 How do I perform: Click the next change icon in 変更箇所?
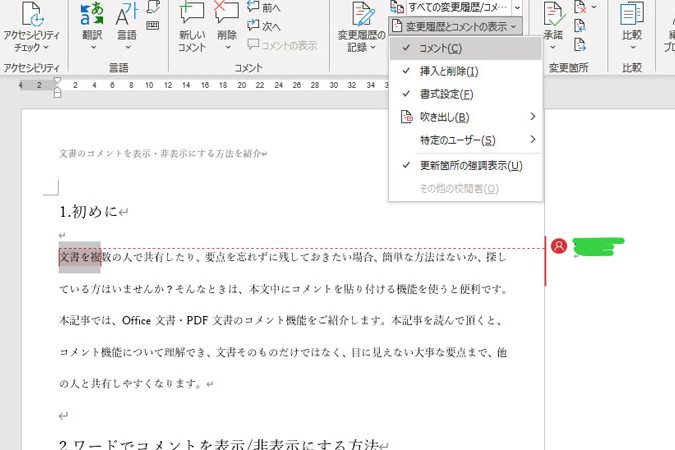[x=580, y=44]
